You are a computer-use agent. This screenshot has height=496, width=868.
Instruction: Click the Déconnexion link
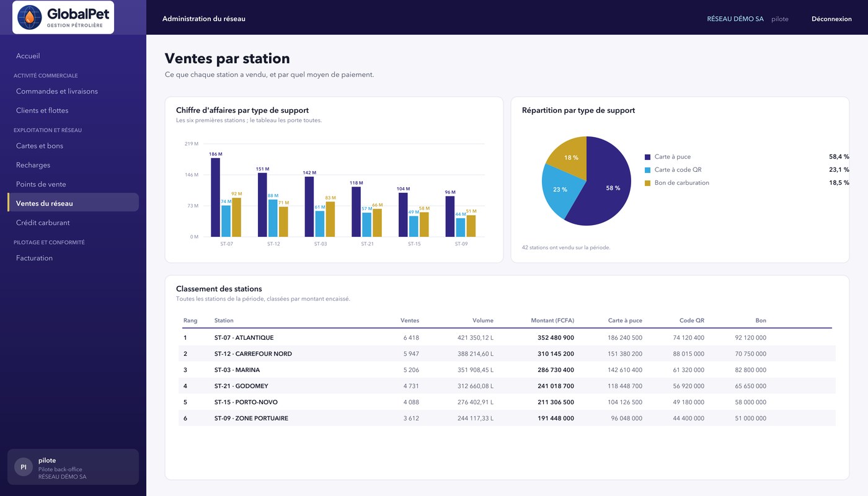[831, 19]
